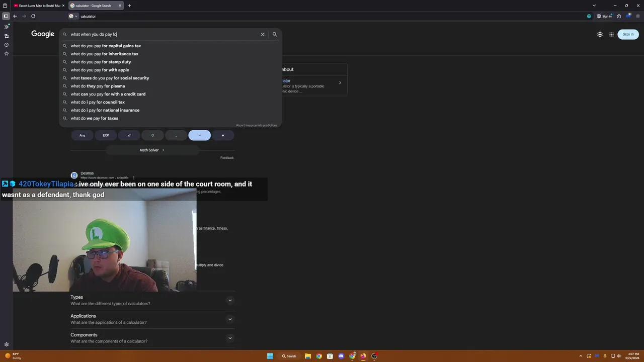Open File Explorer from the taskbar

pos(308,356)
